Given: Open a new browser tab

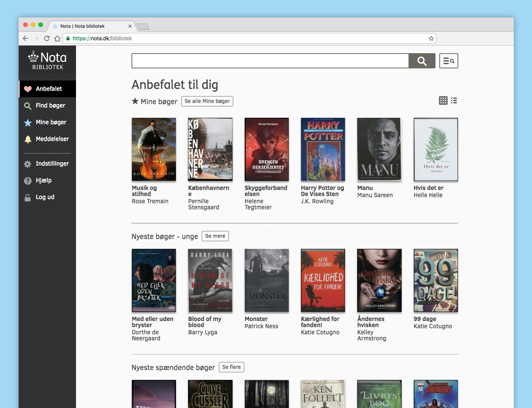Looking at the screenshot, I should (143, 26).
